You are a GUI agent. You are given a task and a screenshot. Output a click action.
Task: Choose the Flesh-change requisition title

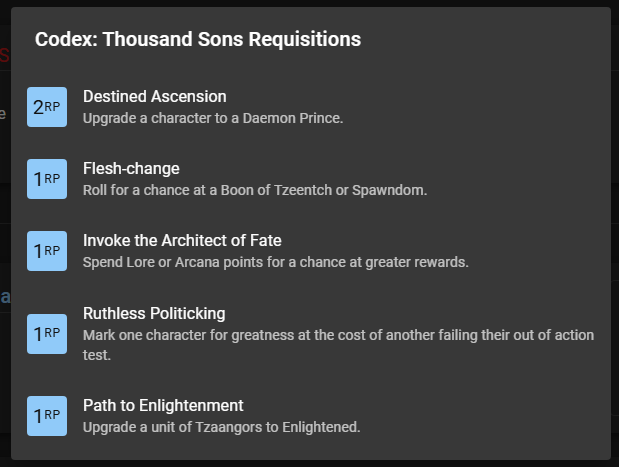(x=131, y=169)
